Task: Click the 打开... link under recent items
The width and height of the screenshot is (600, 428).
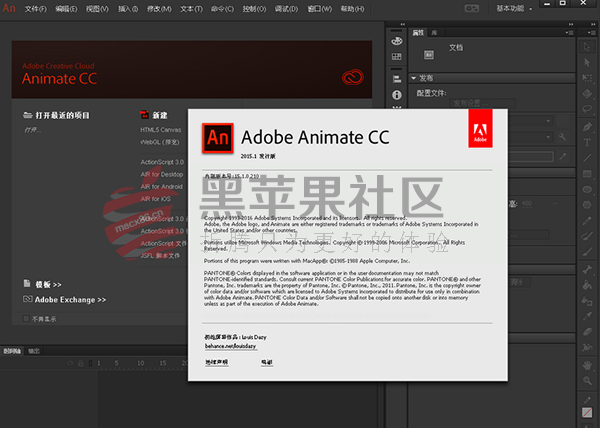Action: tap(33, 130)
